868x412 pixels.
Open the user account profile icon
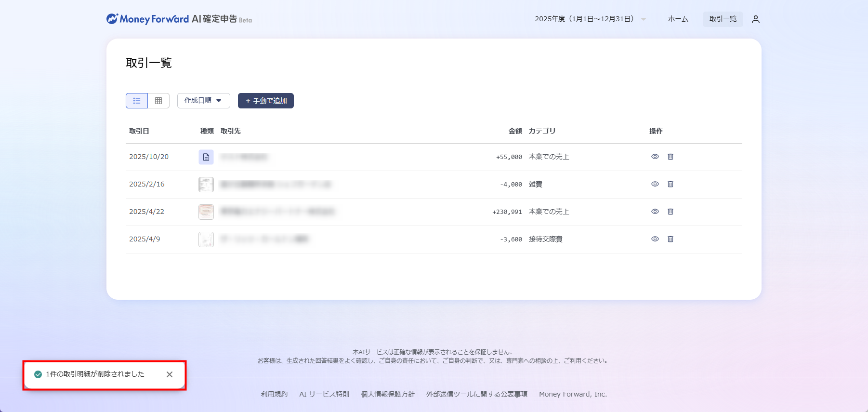point(755,19)
